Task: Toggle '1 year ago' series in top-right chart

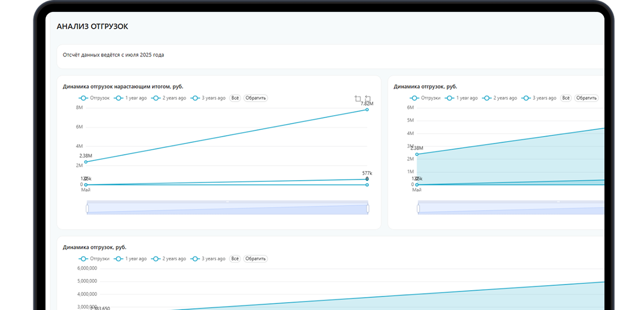Action: coord(462,98)
